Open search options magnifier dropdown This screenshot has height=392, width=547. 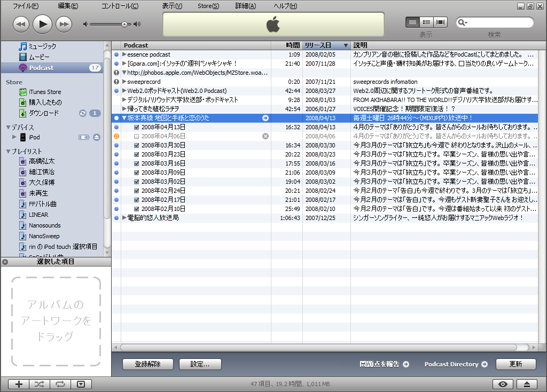click(463, 22)
